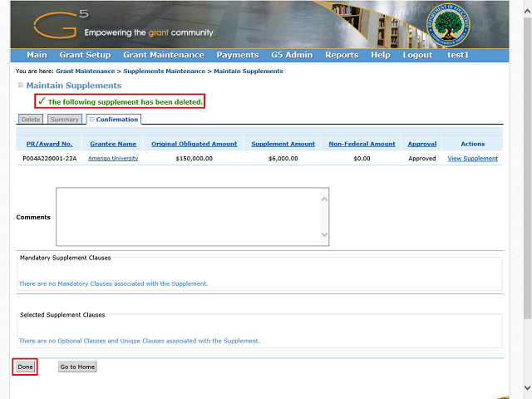Click the icon beside Maintain Supplements heading

click(x=20, y=86)
